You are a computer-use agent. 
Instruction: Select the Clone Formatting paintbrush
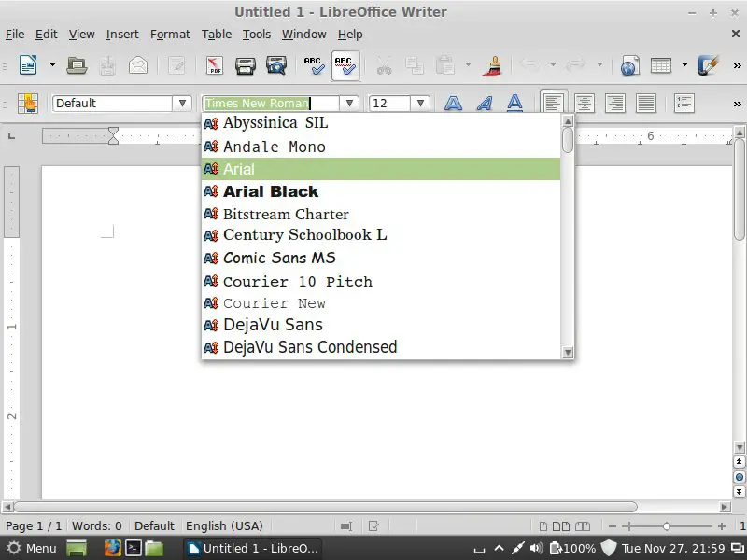(493, 64)
